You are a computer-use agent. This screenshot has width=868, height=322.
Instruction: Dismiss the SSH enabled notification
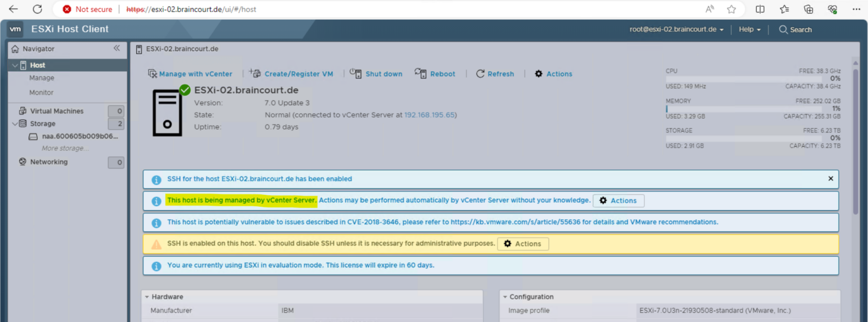[830, 179]
